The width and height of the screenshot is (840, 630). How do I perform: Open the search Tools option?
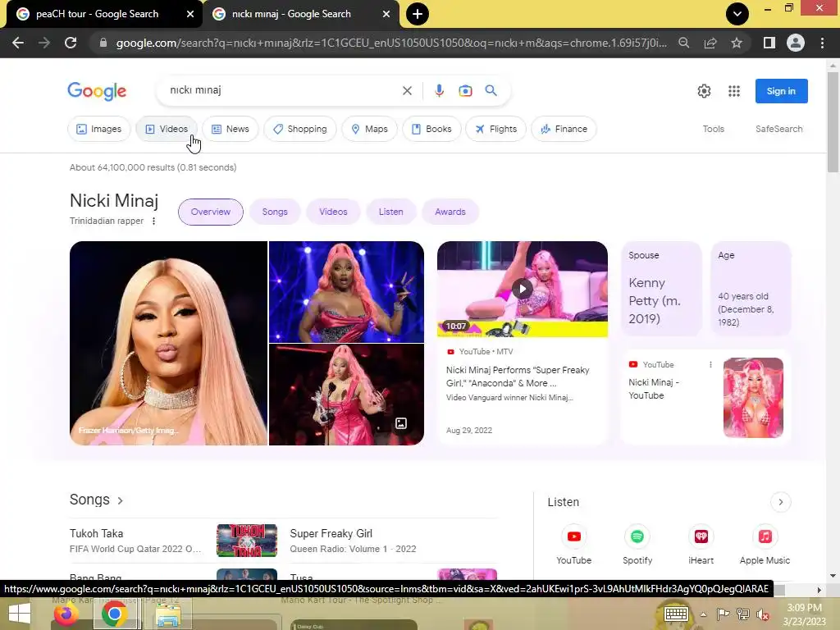point(713,129)
